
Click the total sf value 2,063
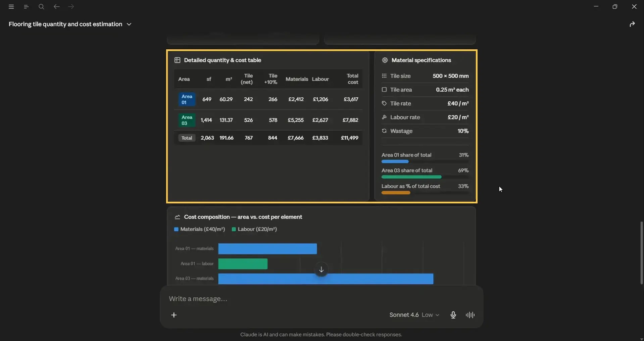click(207, 138)
